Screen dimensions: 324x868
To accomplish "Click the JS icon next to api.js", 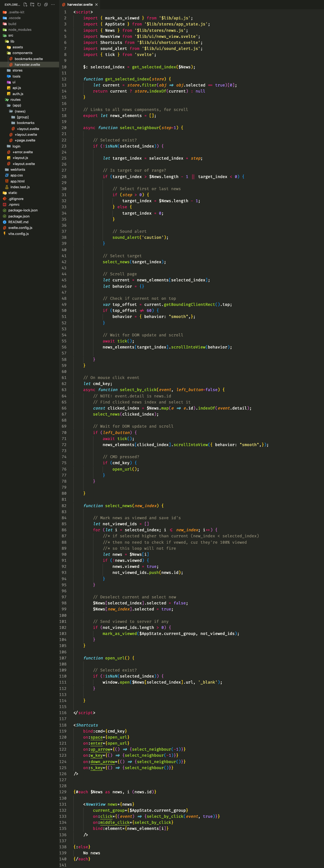I will (x=9, y=88).
